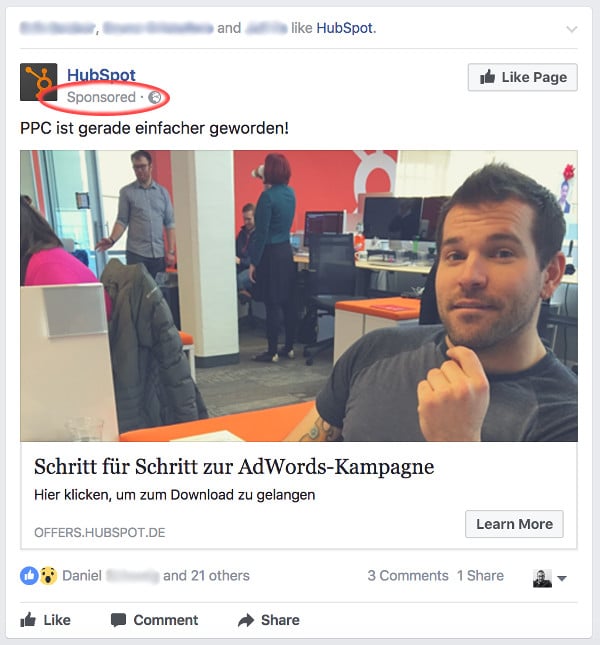This screenshot has height=645, width=600.
Task: Click the wow reaction emoji icon
Action: (x=48, y=575)
